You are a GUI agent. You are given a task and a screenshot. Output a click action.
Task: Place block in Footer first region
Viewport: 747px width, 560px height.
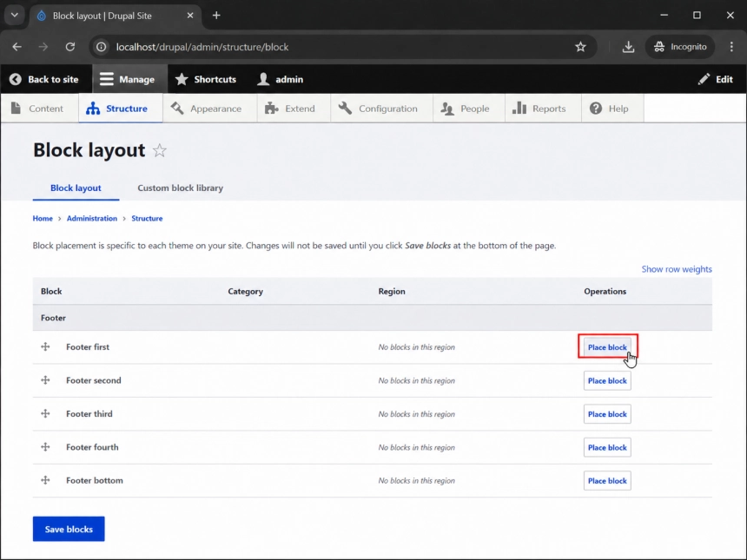point(607,347)
